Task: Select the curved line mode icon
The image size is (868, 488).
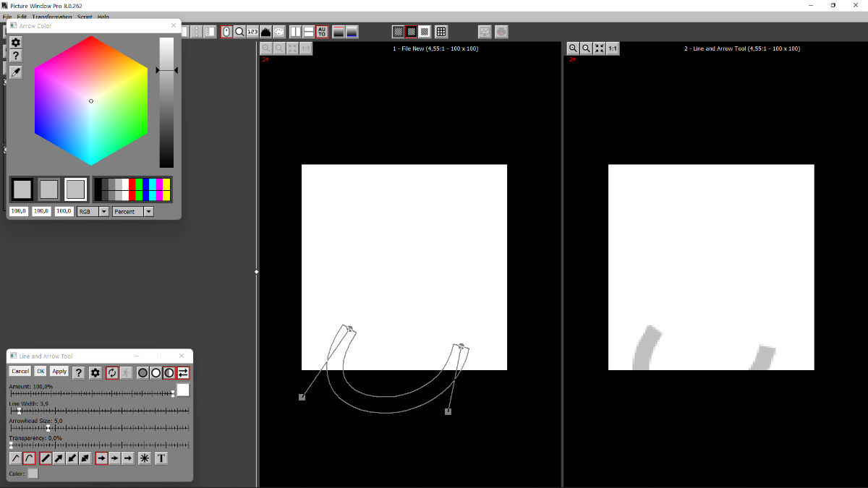Action: pyautogui.click(x=29, y=458)
